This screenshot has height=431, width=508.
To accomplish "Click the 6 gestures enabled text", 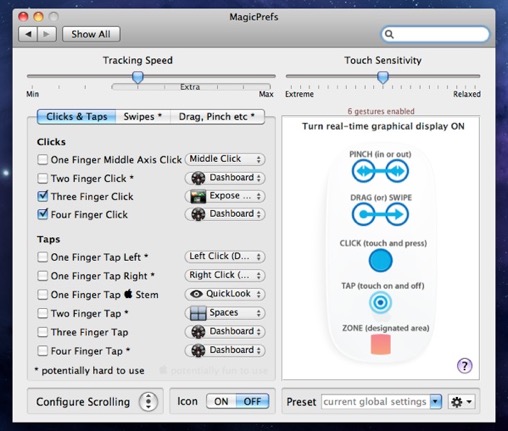I will (381, 111).
